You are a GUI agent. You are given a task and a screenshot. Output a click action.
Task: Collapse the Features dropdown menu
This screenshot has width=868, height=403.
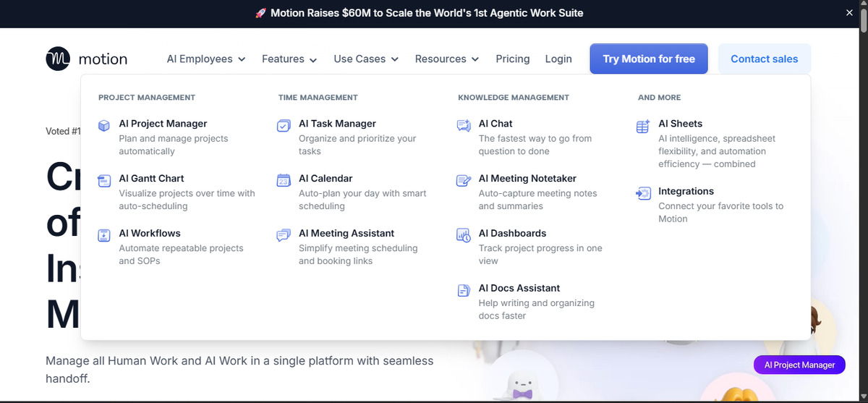(289, 59)
